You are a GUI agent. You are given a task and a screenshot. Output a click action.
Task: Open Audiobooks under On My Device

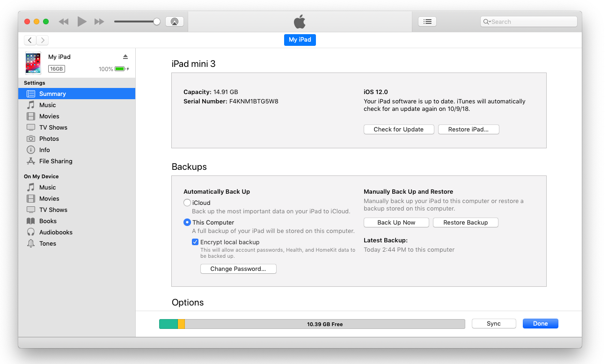coord(56,232)
